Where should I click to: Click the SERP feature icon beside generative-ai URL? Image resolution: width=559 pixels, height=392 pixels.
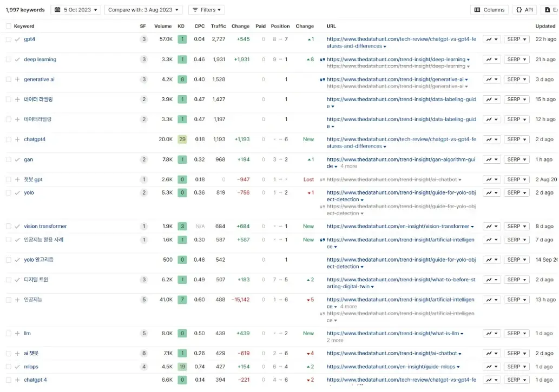[323, 79]
